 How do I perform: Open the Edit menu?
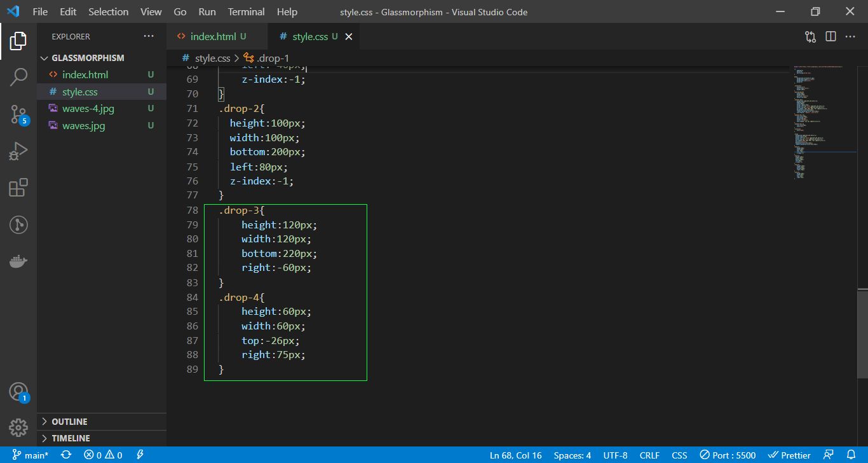68,11
